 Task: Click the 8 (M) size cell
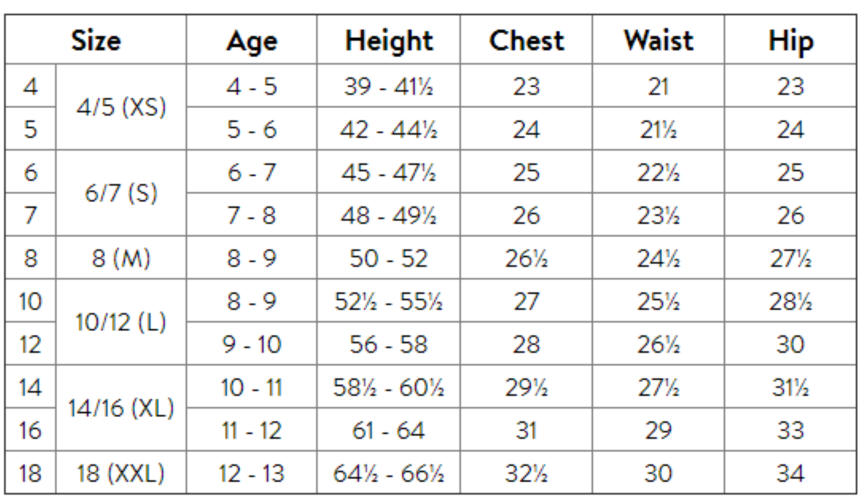(x=121, y=259)
